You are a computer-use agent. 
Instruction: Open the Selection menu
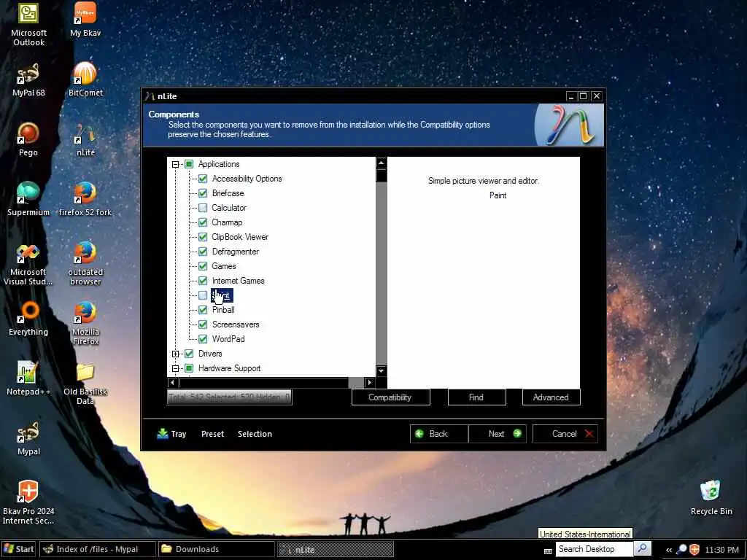tap(255, 434)
